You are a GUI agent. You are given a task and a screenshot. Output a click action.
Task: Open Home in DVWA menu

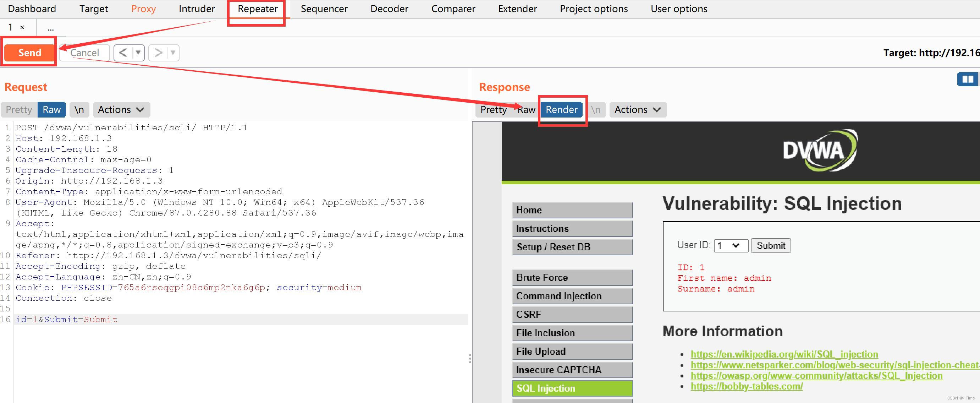coord(573,210)
